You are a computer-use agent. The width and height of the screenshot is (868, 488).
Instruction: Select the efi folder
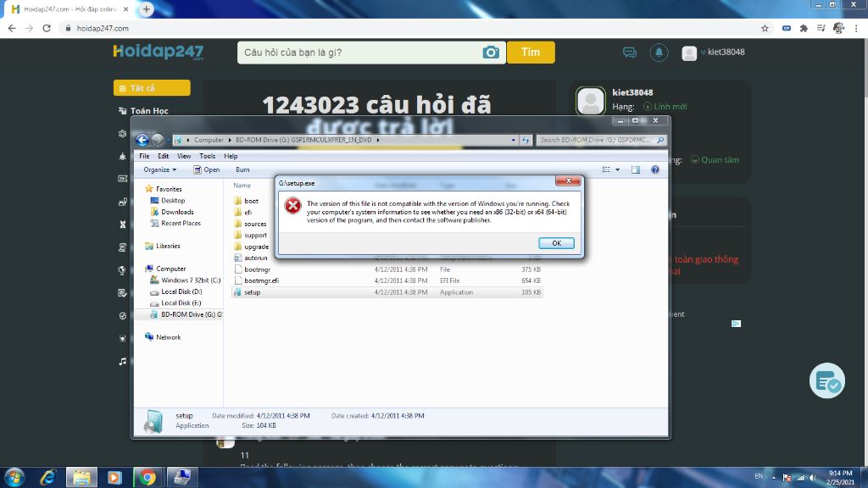[x=248, y=213]
